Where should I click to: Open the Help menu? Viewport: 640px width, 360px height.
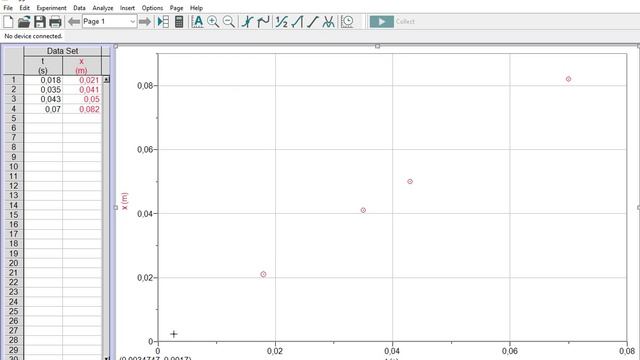tap(196, 8)
